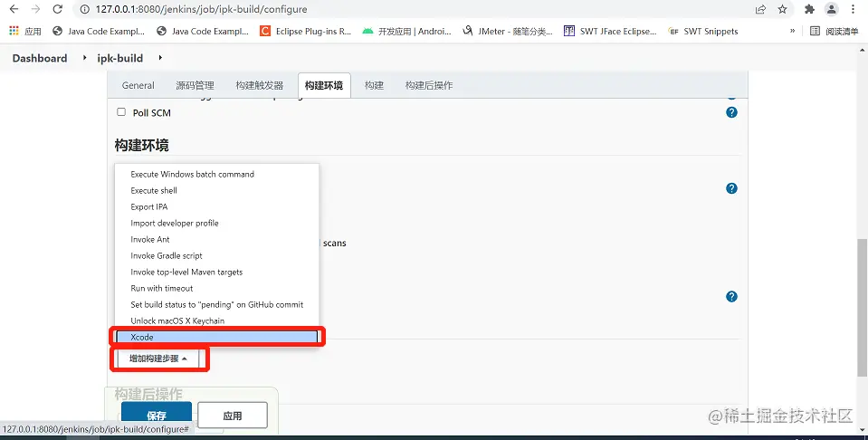Viewport: 868px width, 440px height.
Task: Select Invoke top-level Maven targets
Action: 216,272
